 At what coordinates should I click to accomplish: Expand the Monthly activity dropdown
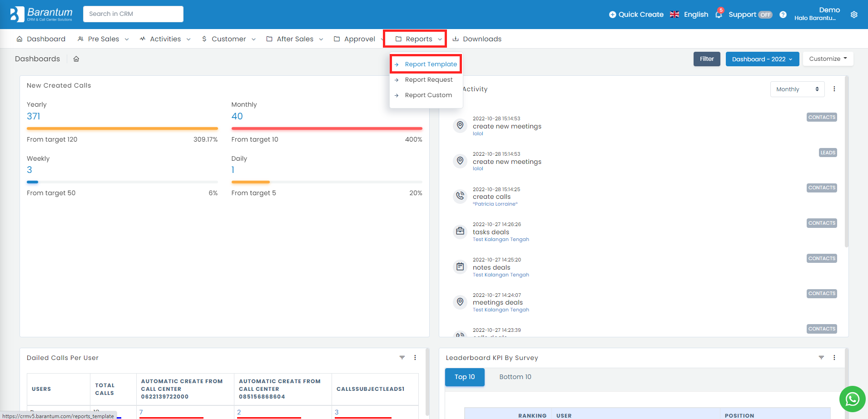coord(797,89)
